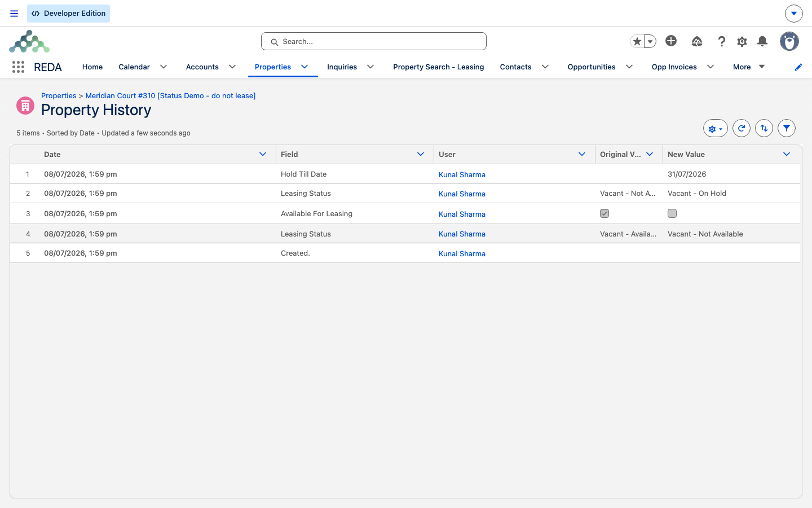Click the New Value checkbox for Available For Leasing

[672, 213]
